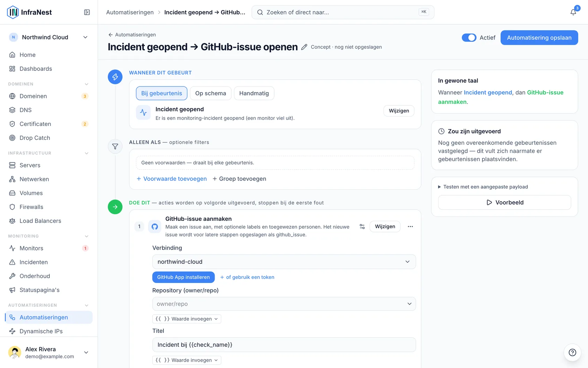Go to Certificaten in the sidebar
The width and height of the screenshot is (588, 368).
pos(49,124)
